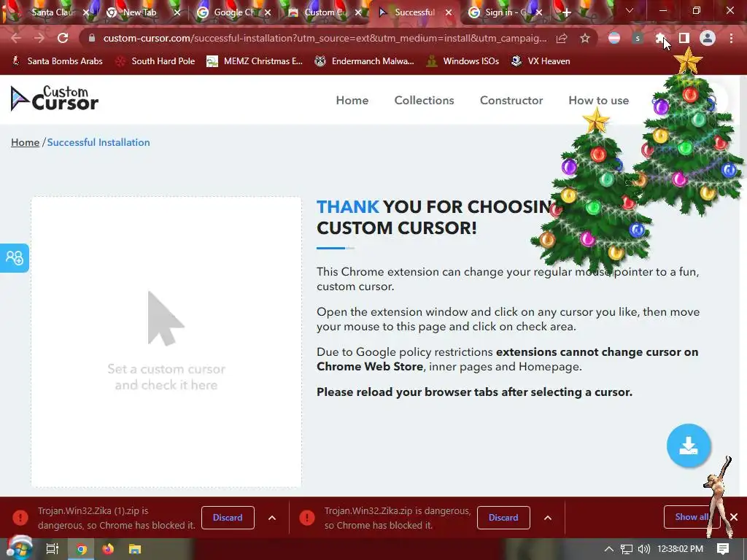Open the network tray icon
Screen dimensions: 747x560
[x=627, y=549]
